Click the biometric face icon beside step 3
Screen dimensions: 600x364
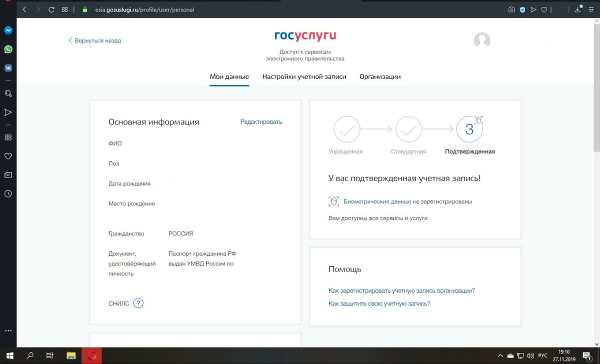(x=479, y=120)
